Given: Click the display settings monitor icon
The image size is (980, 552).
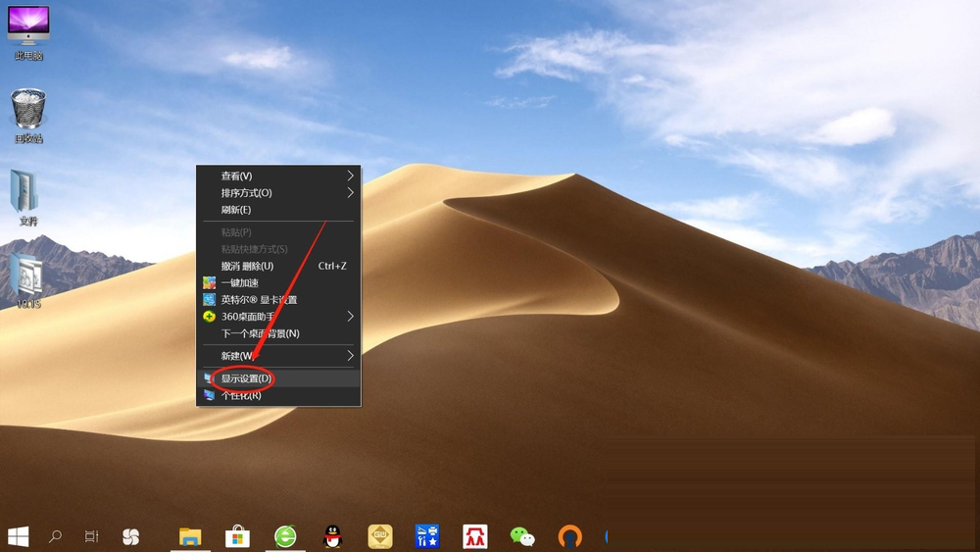Looking at the screenshot, I should (208, 378).
